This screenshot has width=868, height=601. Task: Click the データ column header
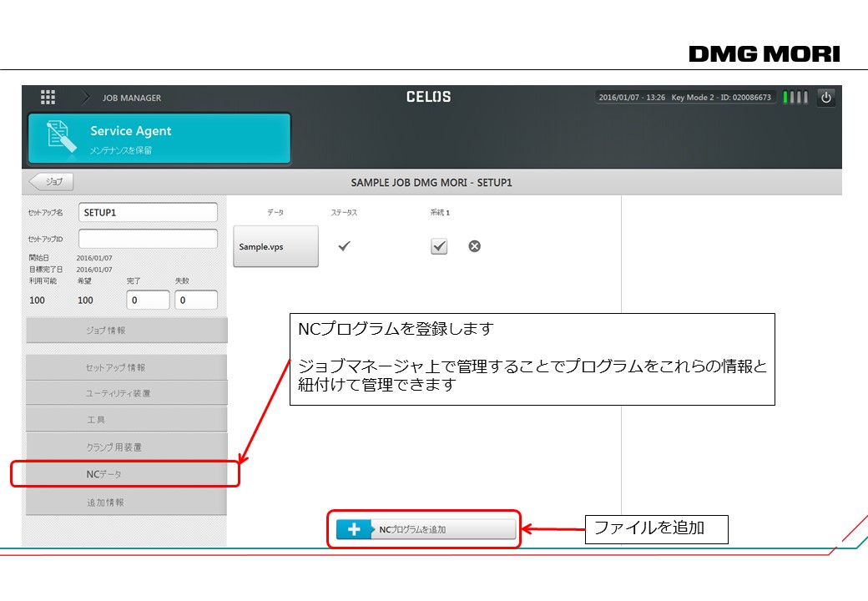tap(275, 213)
